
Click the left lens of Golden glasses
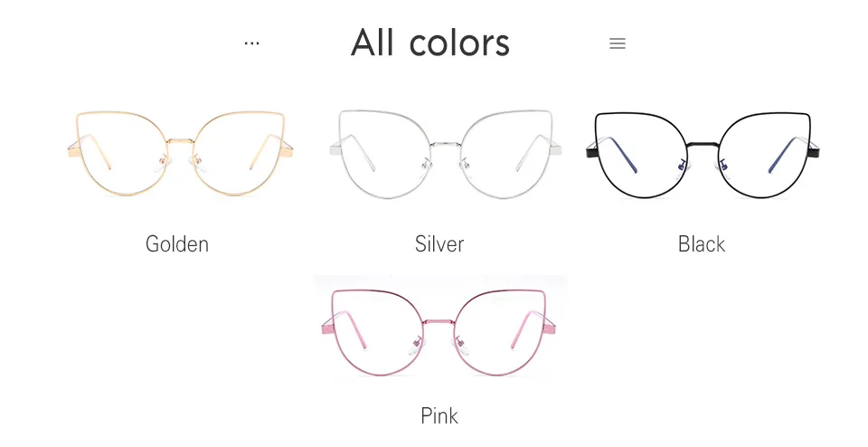(x=122, y=154)
